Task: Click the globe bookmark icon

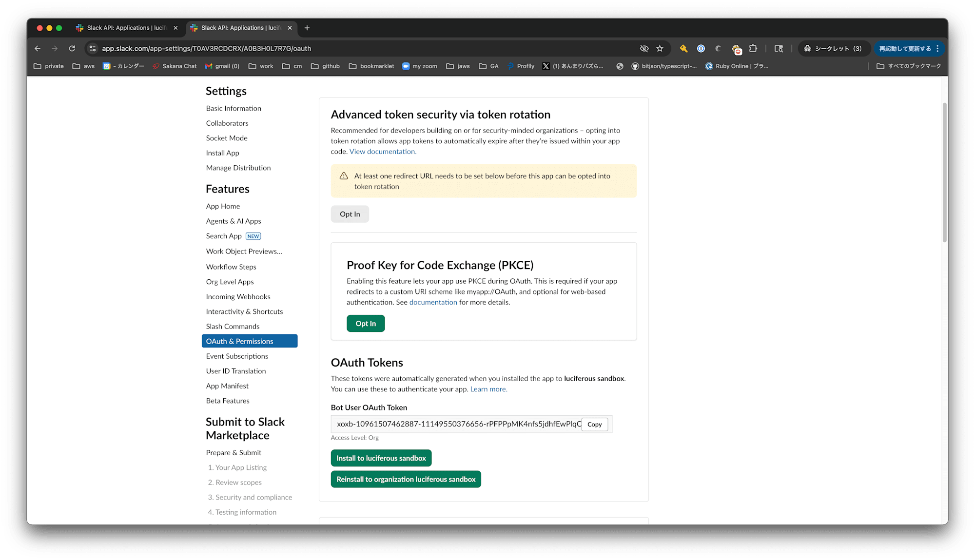Action: [x=620, y=66]
